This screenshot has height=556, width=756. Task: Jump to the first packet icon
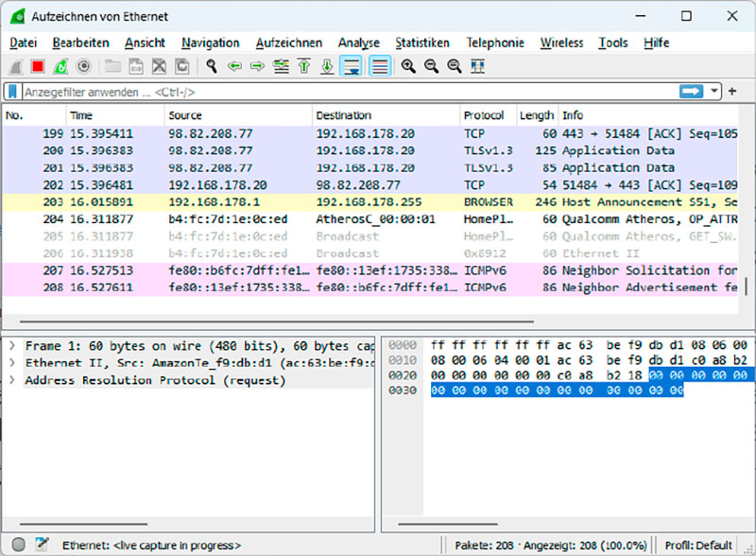point(303,66)
